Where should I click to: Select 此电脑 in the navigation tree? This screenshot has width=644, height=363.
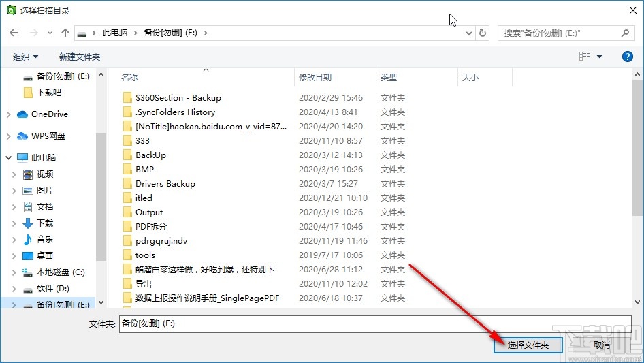click(44, 158)
